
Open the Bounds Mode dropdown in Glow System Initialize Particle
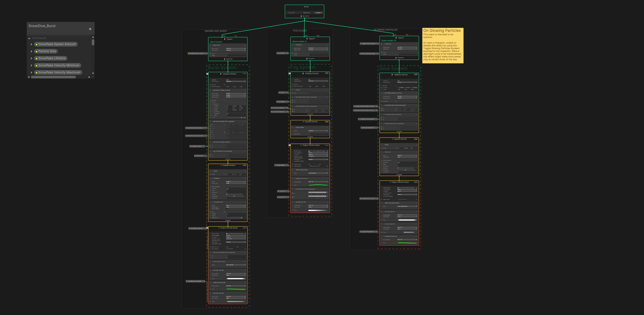click(407, 82)
